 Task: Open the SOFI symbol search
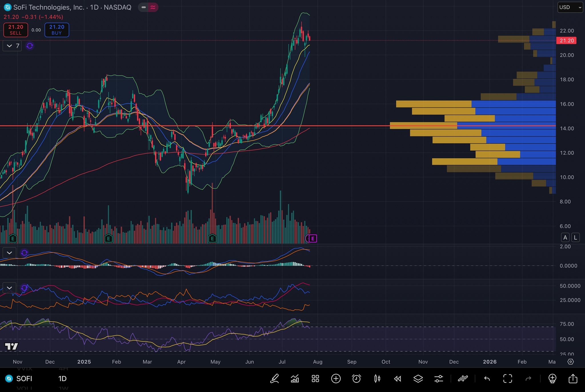(24, 379)
